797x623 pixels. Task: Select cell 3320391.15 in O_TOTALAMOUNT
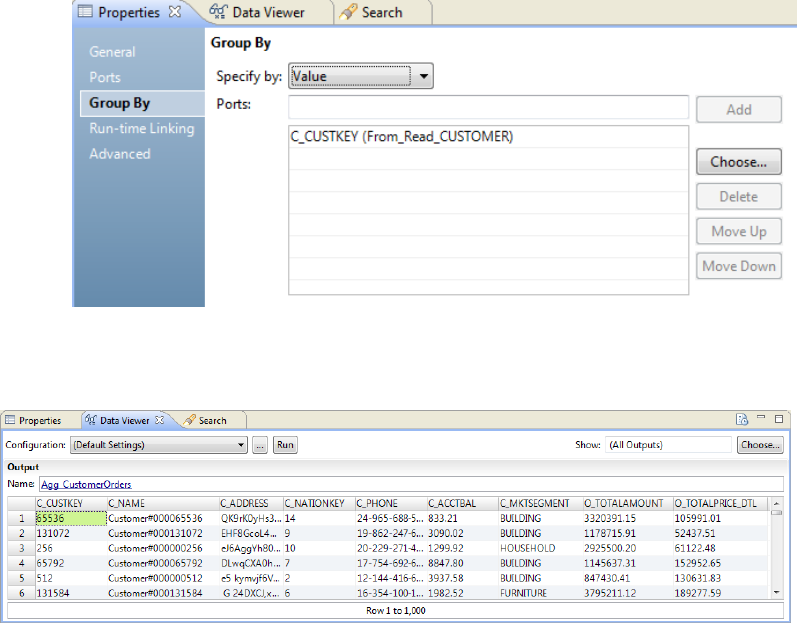coord(628,518)
